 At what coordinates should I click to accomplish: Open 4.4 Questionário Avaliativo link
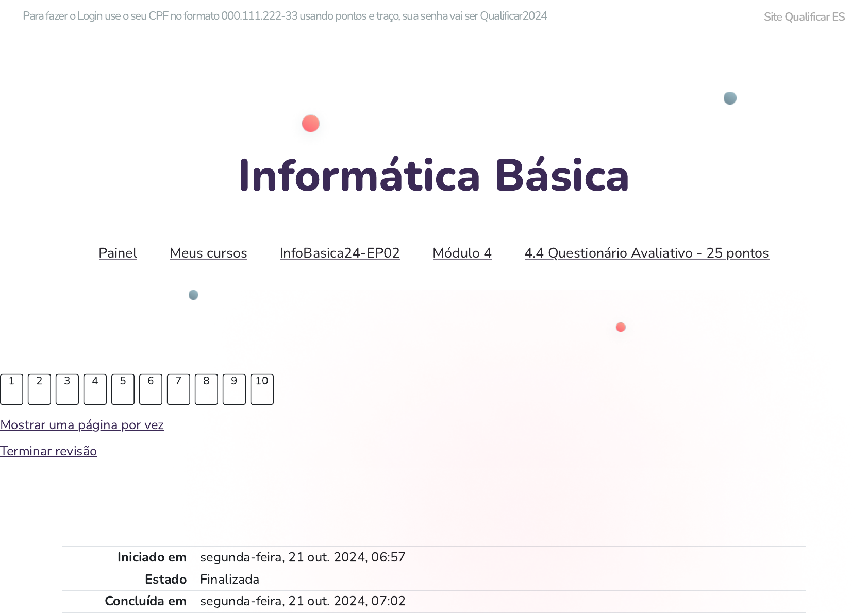646,253
